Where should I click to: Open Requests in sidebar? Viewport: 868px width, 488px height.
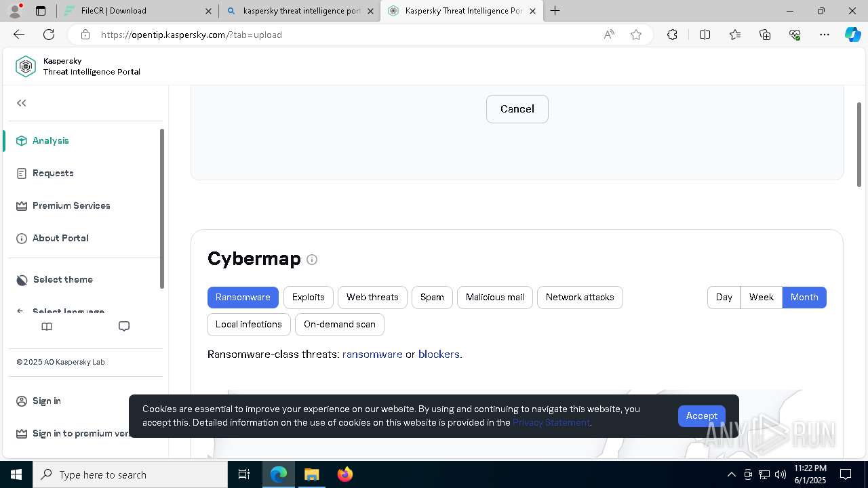tap(53, 173)
